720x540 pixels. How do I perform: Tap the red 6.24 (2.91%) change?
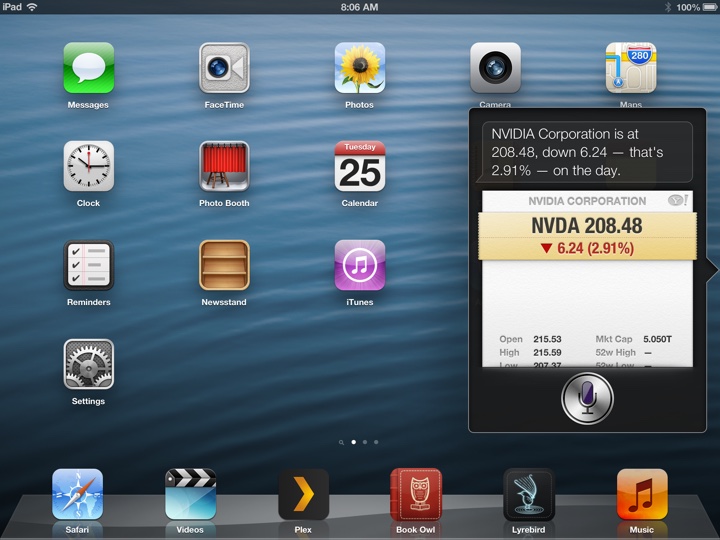tap(587, 248)
